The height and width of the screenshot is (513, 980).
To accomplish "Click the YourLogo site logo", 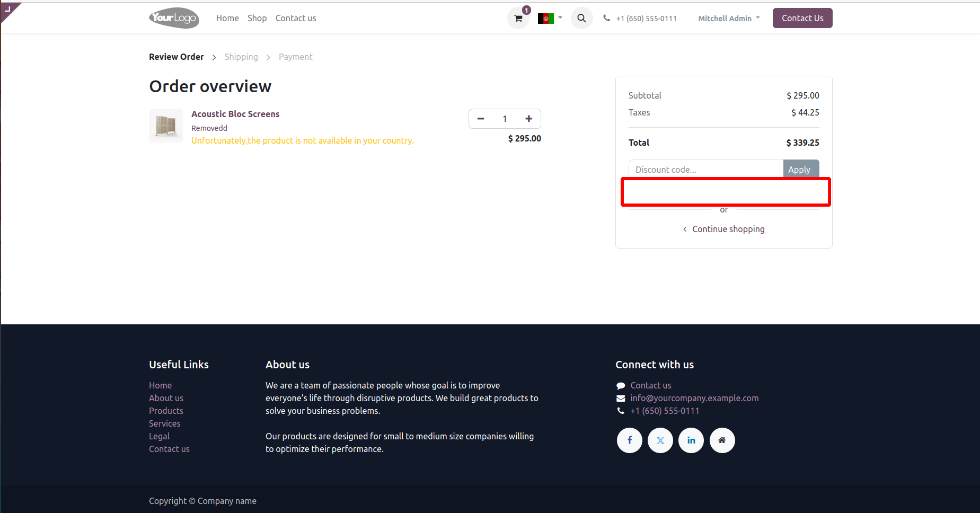I will 174,18.
